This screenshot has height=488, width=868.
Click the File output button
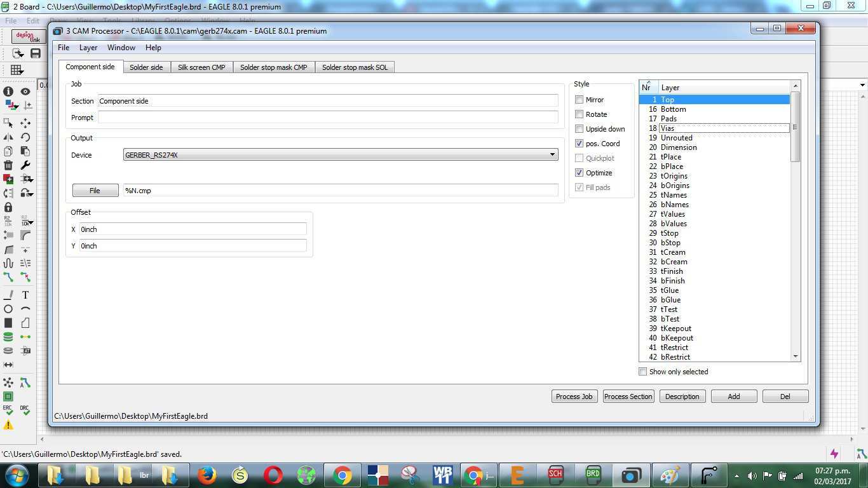coord(95,191)
